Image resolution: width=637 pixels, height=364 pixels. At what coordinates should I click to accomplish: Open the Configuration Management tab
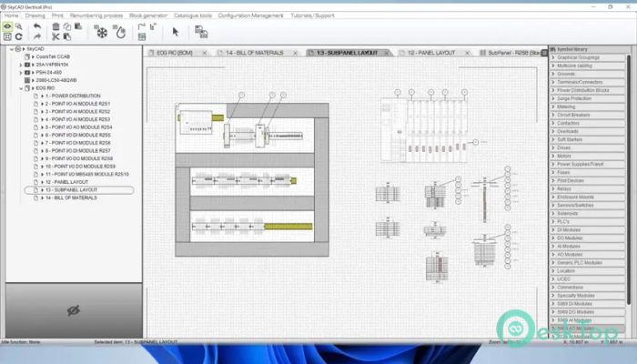tap(250, 15)
